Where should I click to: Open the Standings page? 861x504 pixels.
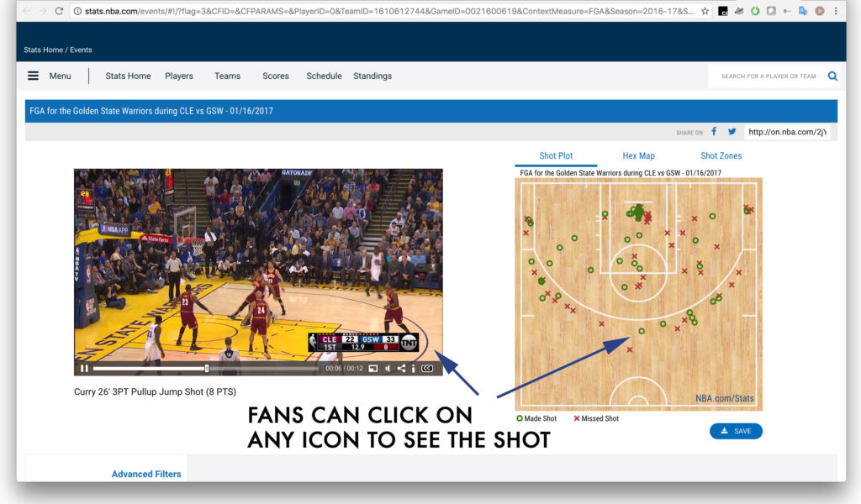372,76
